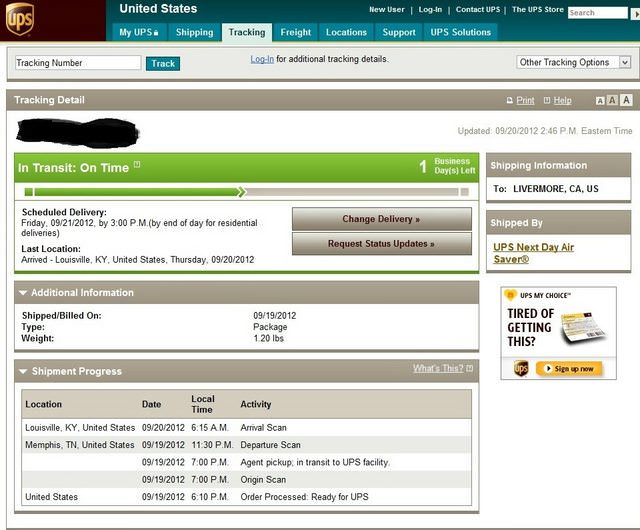Click the 1.20 lbs weight value
This screenshot has height=530, width=640.
click(268, 338)
